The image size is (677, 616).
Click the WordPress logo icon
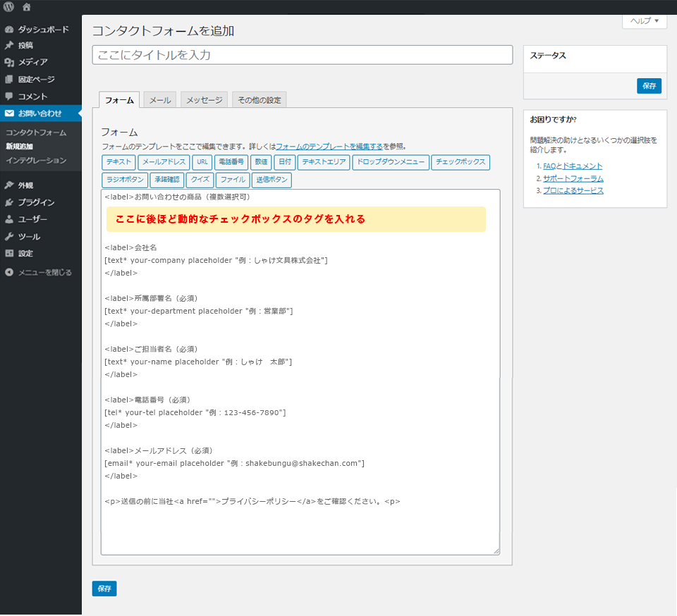tap(8, 7)
